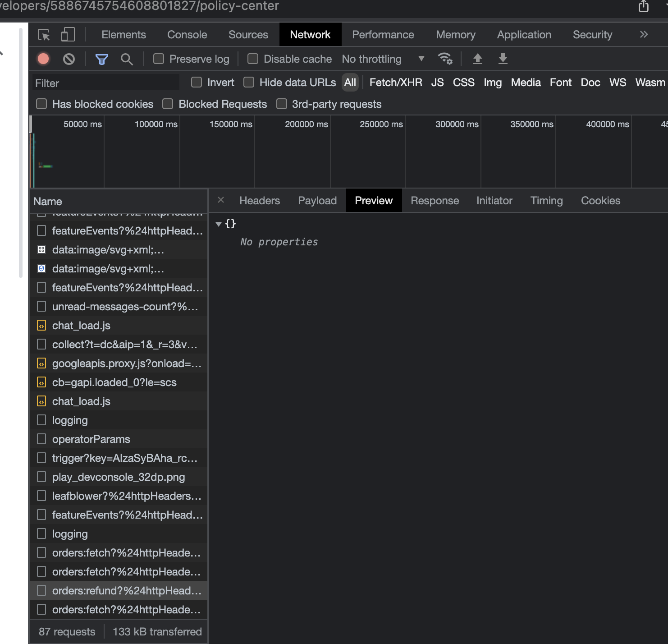Open the Headers tab of request
This screenshot has width=668, height=644.
pyautogui.click(x=260, y=201)
